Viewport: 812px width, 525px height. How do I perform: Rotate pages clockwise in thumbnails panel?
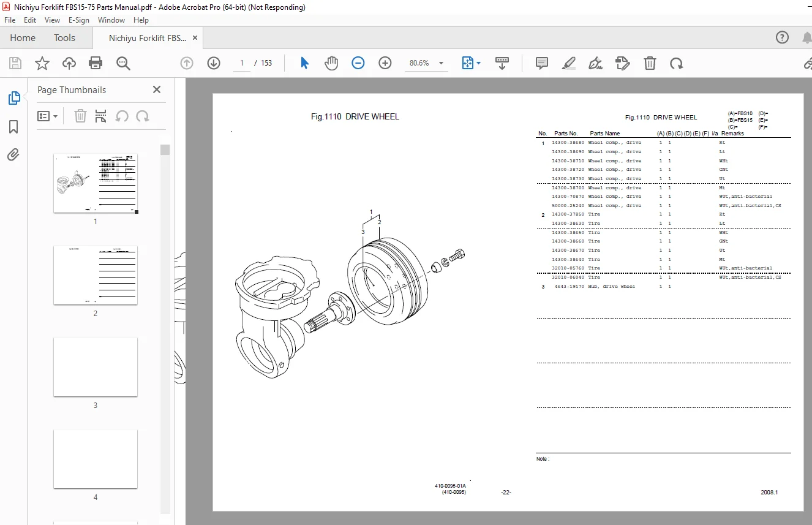[x=143, y=116]
